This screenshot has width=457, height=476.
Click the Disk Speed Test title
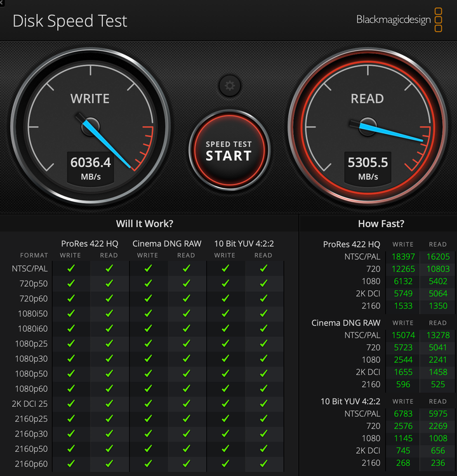pos(70,21)
